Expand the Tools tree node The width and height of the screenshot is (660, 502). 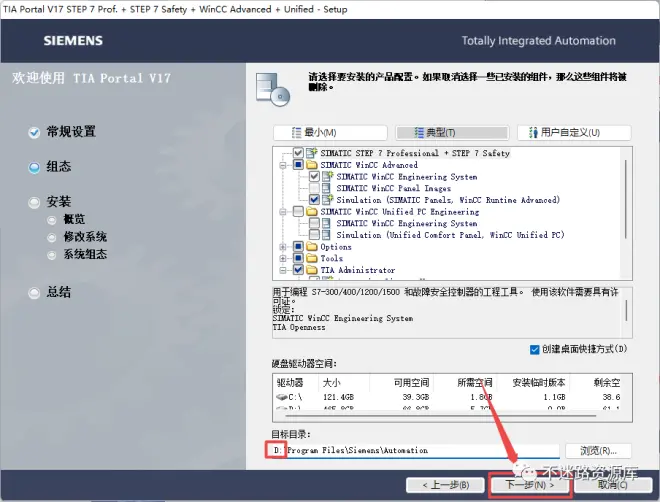click(283, 258)
